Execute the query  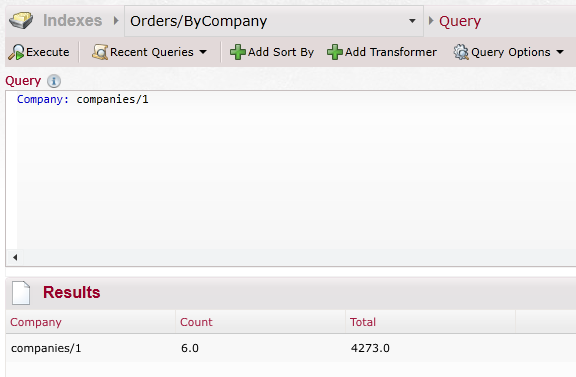(x=39, y=52)
